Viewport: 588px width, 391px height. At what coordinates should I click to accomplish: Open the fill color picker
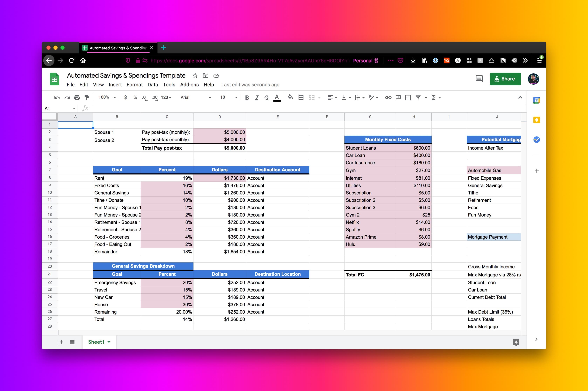290,98
